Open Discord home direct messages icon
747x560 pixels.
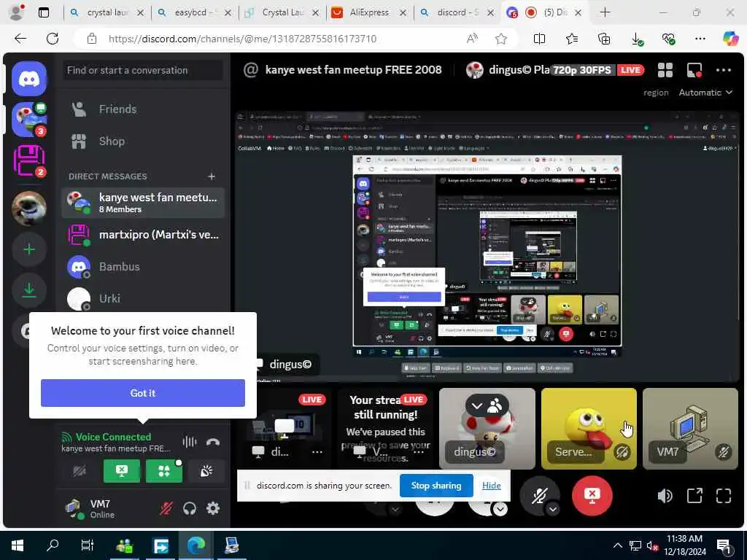(x=29, y=79)
